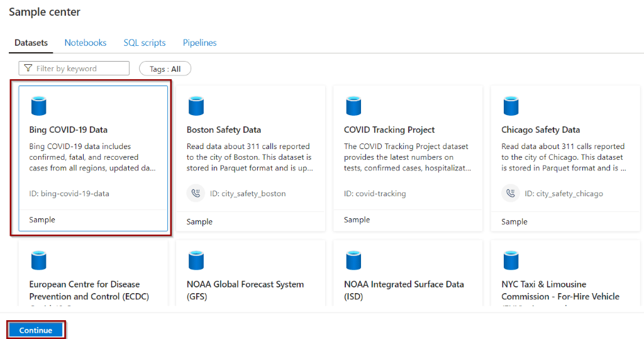644x339 pixels.
Task: Click the NYC Taxi & Limousine database icon
Action: [511, 260]
